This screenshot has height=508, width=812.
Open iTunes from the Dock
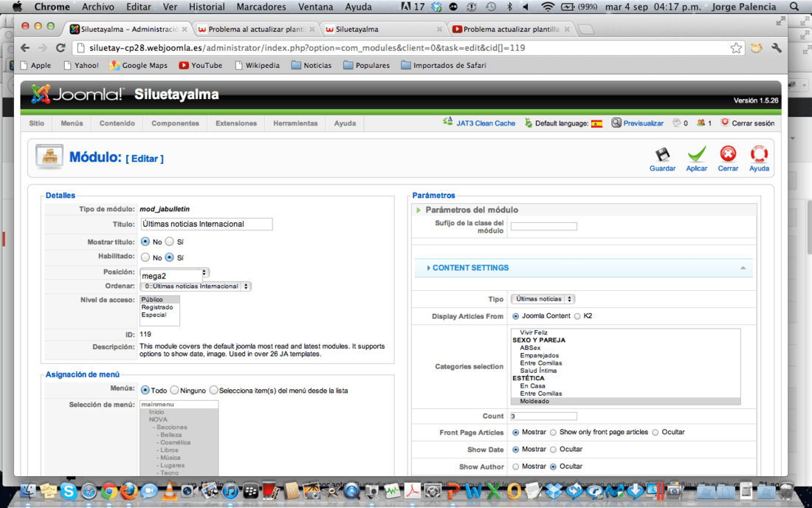click(x=230, y=490)
